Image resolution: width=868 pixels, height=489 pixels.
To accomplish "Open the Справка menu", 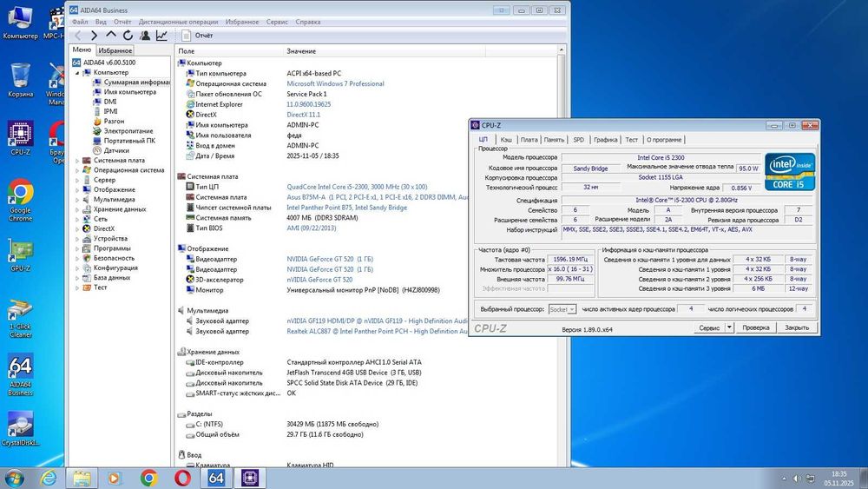I will tap(308, 23).
